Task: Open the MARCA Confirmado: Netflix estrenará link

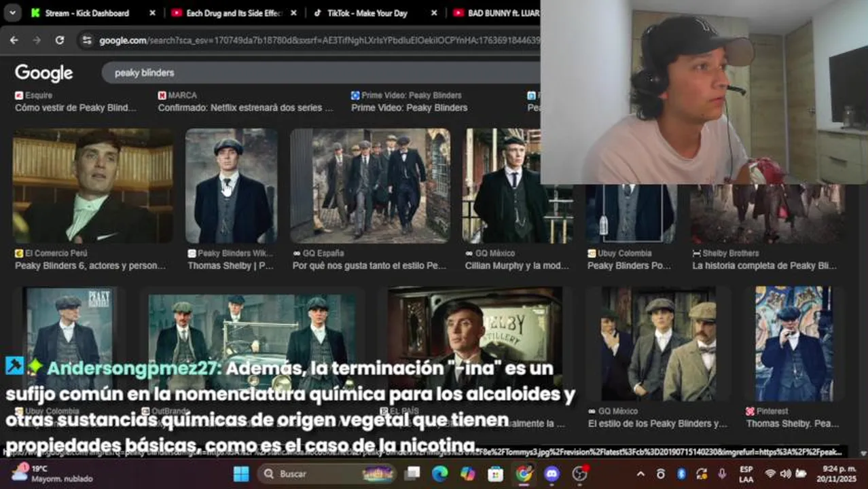Action: click(245, 107)
